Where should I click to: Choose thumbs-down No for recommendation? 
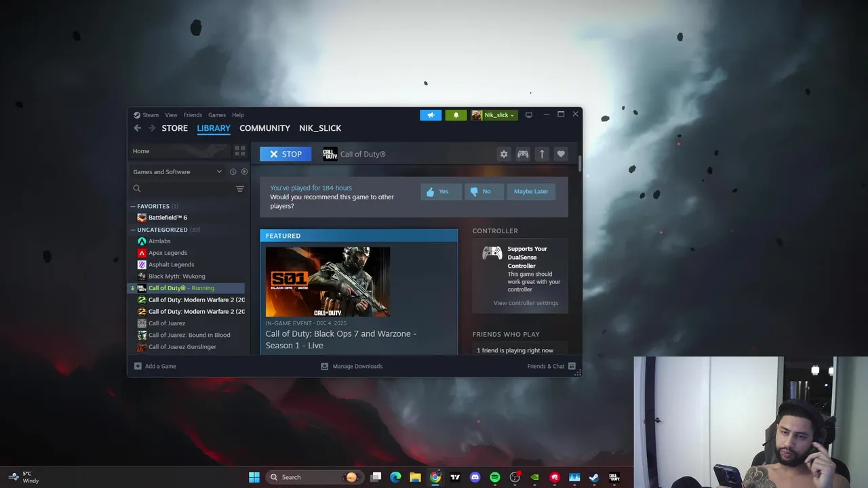tap(484, 192)
